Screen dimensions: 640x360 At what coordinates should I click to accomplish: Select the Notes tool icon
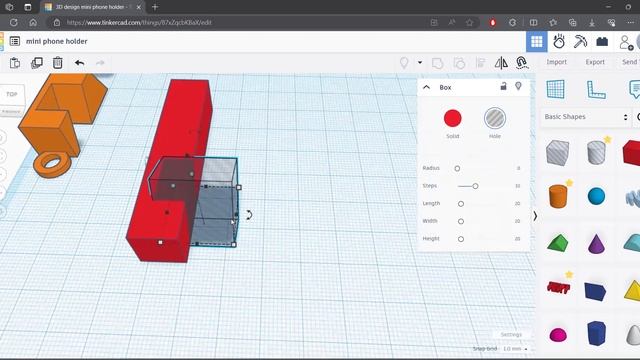coord(634,89)
